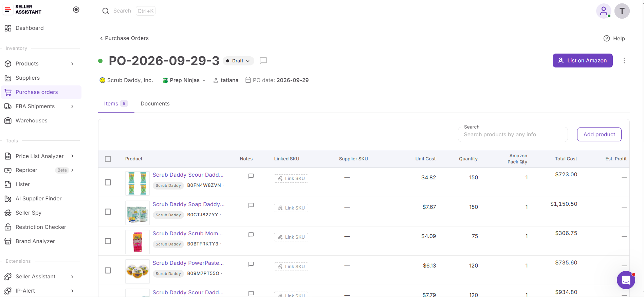Viewport: 644px width, 297px height.
Task: Check the B0FN4W8ZVN row checkbox
Action: tap(108, 182)
